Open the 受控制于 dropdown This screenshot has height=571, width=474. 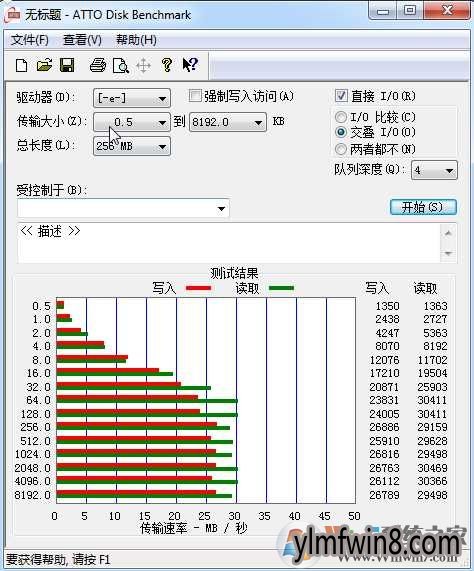click(x=123, y=209)
